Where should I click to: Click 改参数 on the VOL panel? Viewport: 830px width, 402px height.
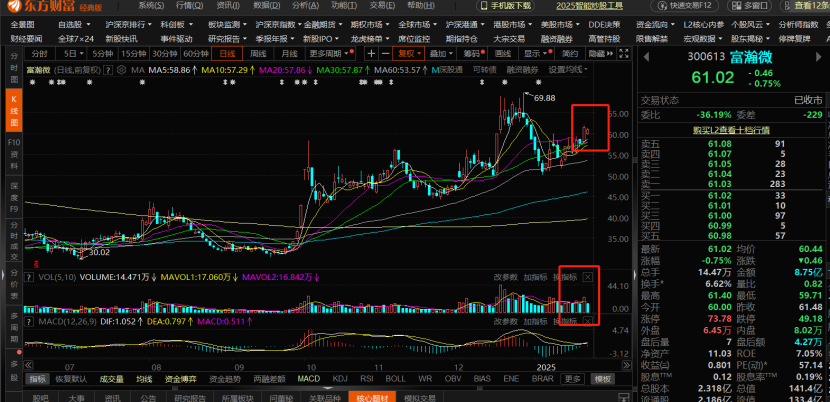click(x=505, y=277)
